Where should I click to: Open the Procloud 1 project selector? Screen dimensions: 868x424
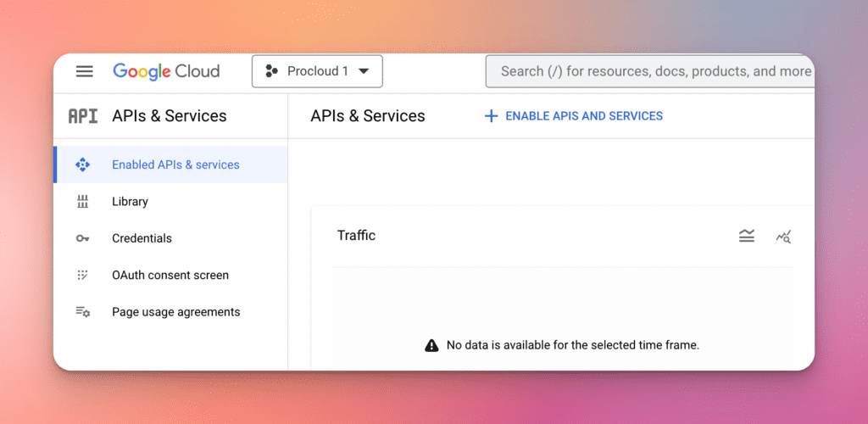coord(317,71)
